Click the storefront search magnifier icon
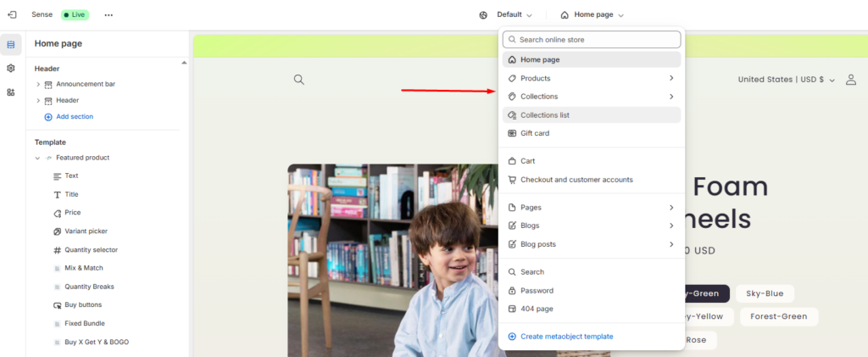Image resolution: width=868 pixels, height=357 pixels. point(298,80)
